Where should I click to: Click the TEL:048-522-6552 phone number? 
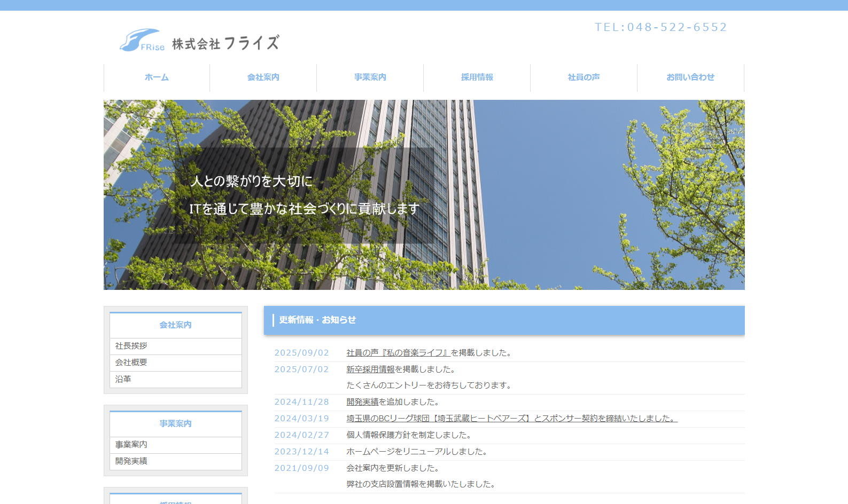[x=660, y=27]
